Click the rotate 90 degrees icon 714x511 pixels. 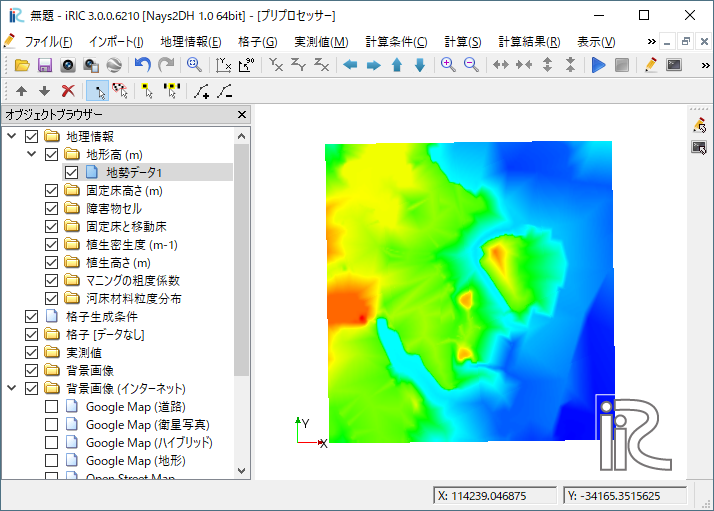(x=246, y=65)
